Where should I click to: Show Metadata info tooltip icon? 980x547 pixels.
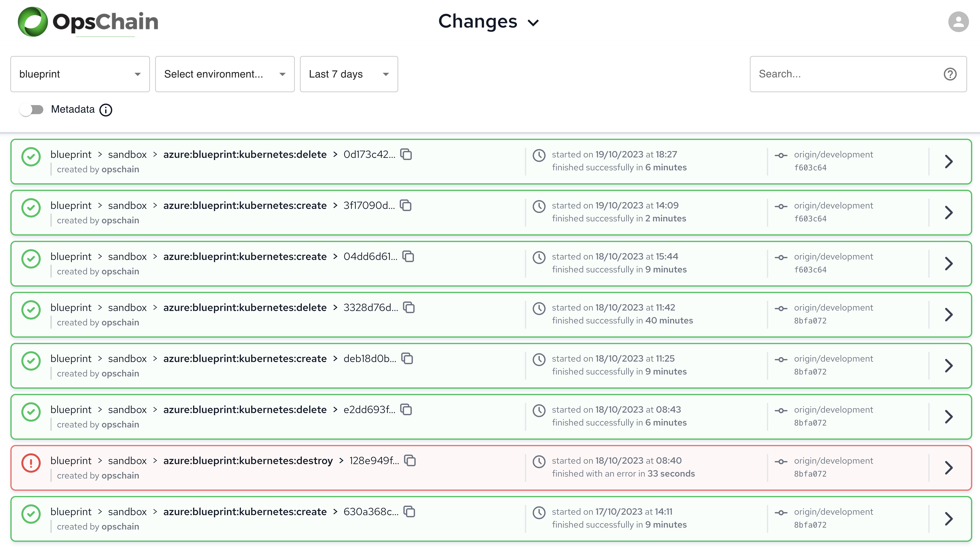click(106, 110)
